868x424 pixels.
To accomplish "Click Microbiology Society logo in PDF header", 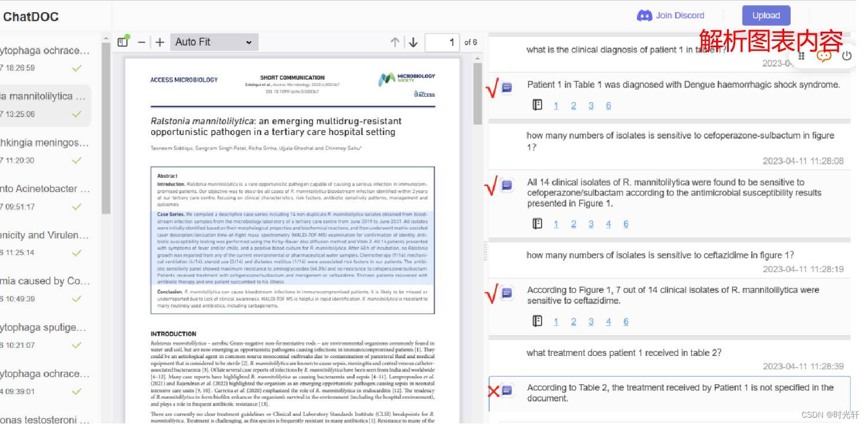I will point(407,79).
